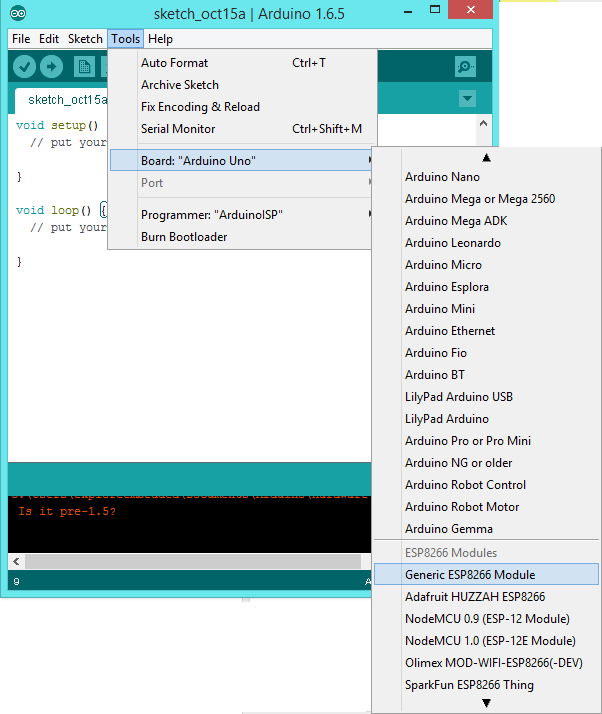
Task: Choose the plain LilyPad Arduino entry
Action: [x=486, y=419]
